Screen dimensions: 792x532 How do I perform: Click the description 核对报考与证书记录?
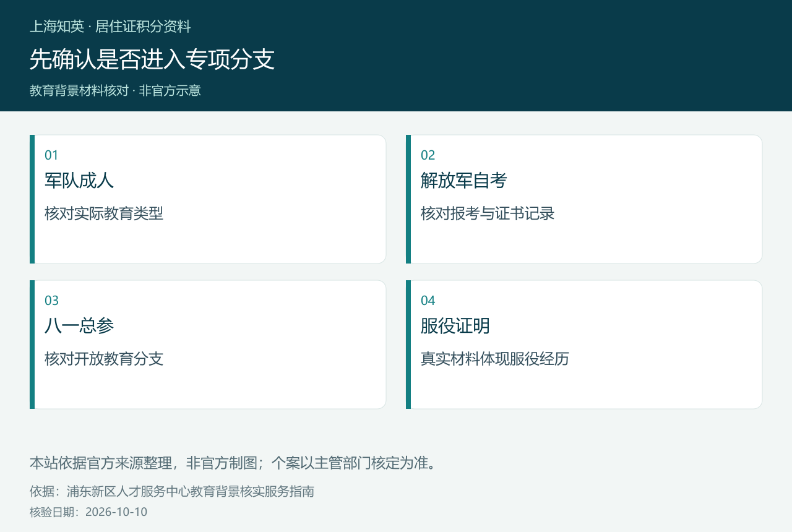(x=488, y=213)
